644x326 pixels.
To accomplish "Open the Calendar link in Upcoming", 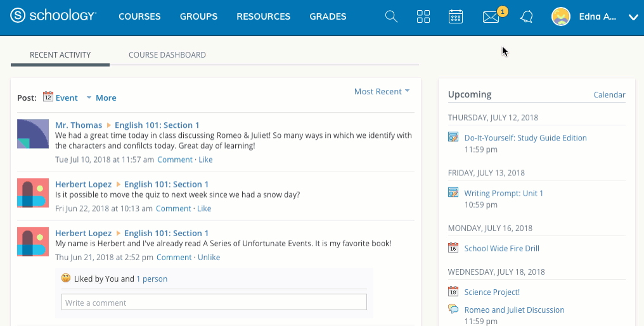I will tap(609, 95).
